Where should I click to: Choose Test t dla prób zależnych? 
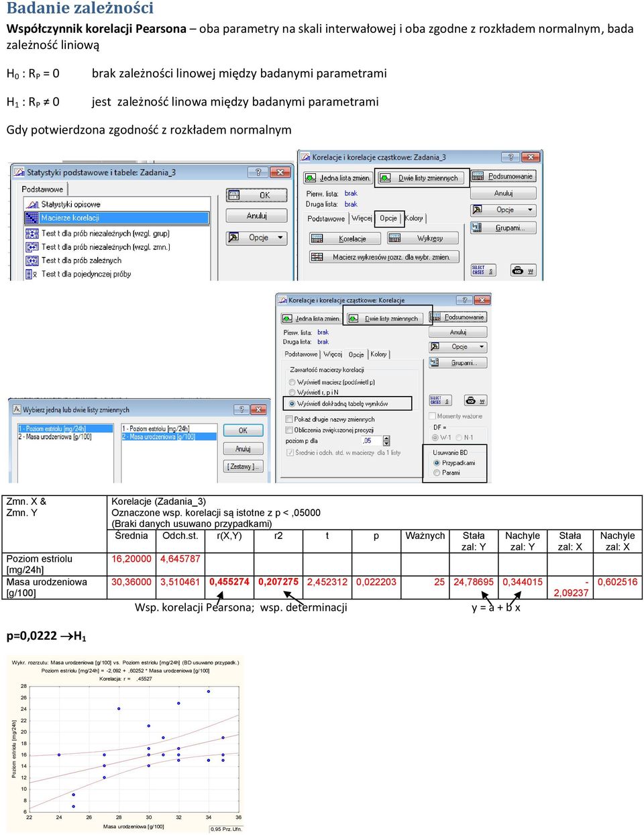[x=81, y=260]
